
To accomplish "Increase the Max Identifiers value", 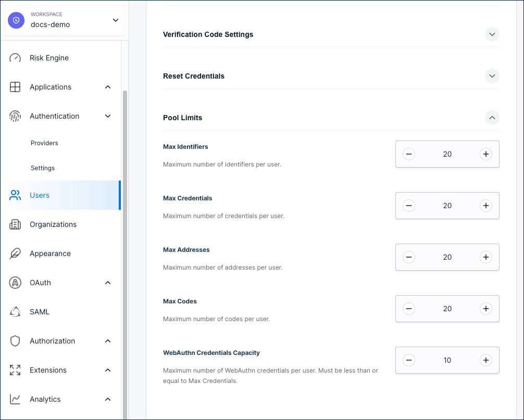I will point(485,154).
